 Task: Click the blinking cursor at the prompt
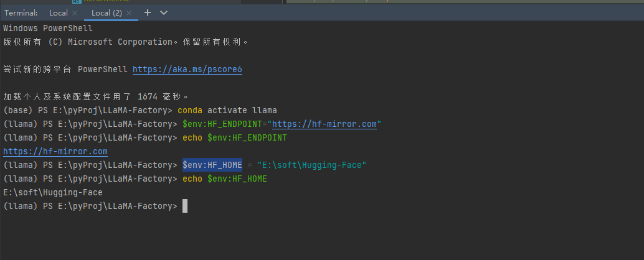[x=185, y=206]
